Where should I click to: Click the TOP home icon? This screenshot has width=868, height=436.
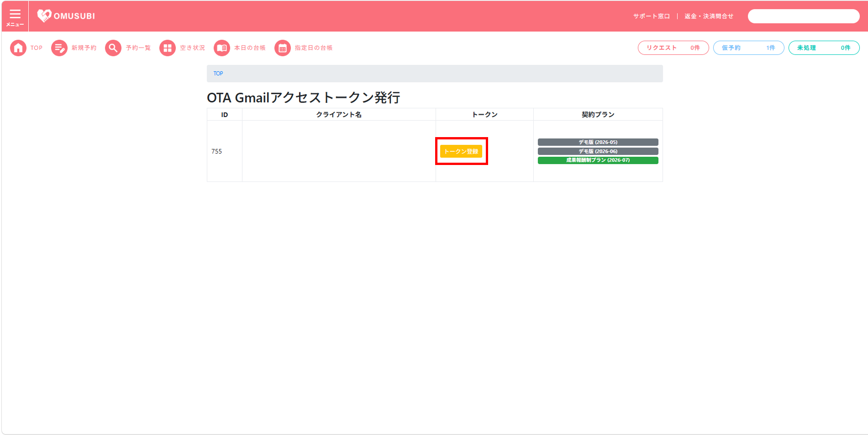[18, 48]
